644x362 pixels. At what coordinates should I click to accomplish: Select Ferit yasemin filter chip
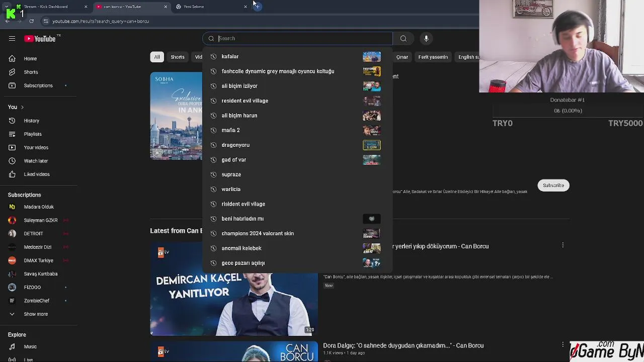click(x=433, y=57)
